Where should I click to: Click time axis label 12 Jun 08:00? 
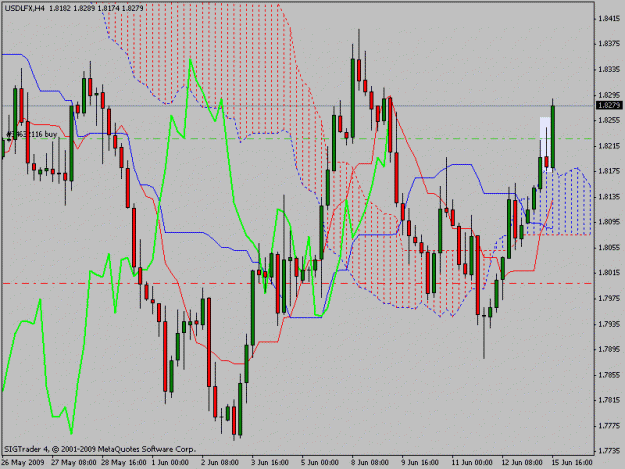pos(522,462)
